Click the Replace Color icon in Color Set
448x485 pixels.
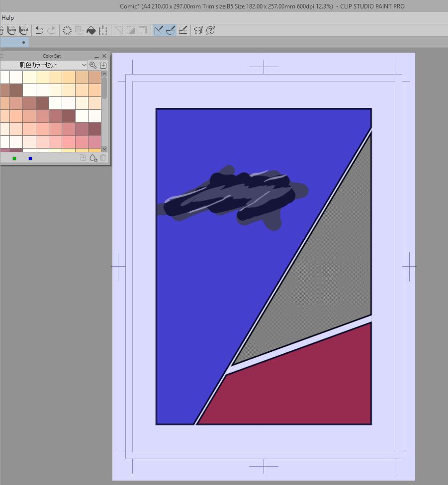pos(83,158)
